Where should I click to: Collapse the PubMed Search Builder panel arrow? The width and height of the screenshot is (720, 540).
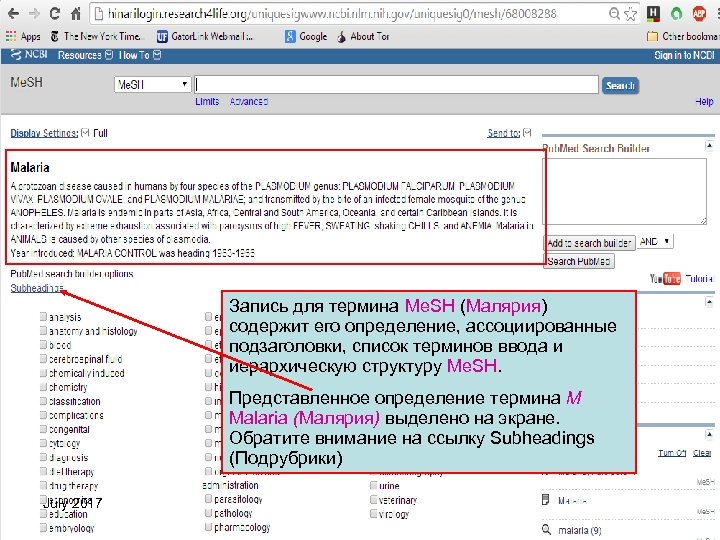pyautogui.click(x=709, y=146)
